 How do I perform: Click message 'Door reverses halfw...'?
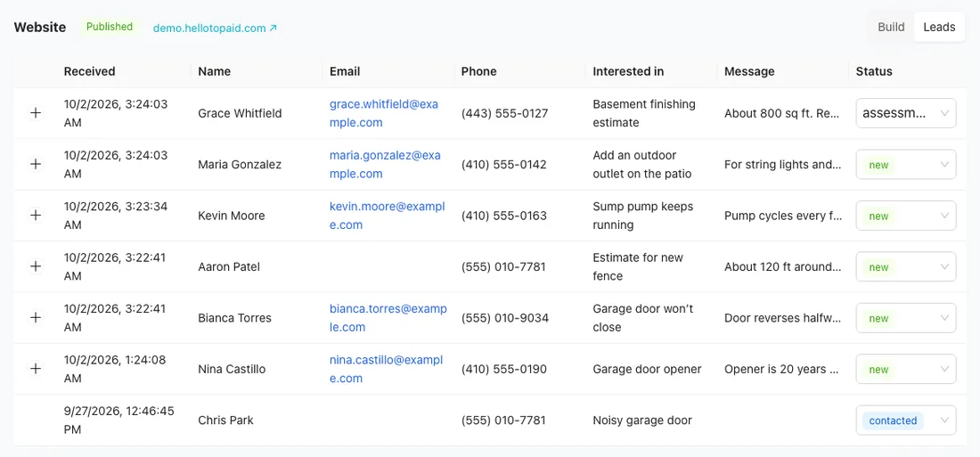click(x=783, y=318)
